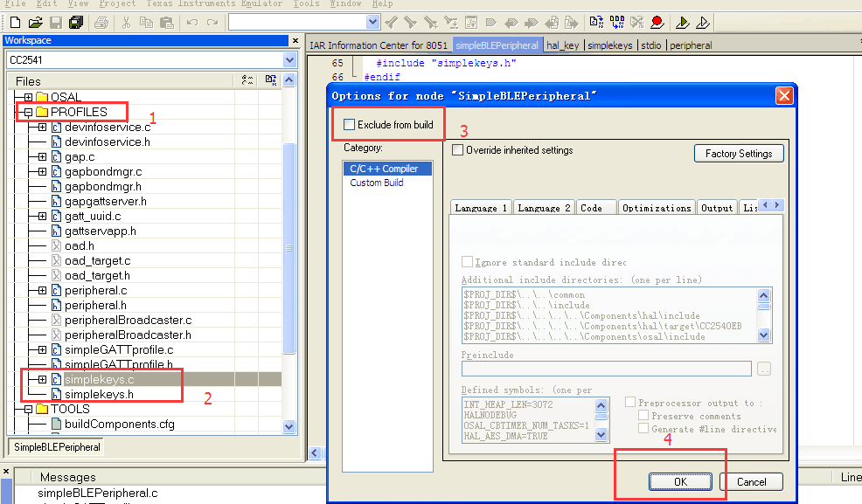Image resolution: width=862 pixels, height=504 pixels.
Task: Click the Stop Build icon
Action: (x=636, y=23)
